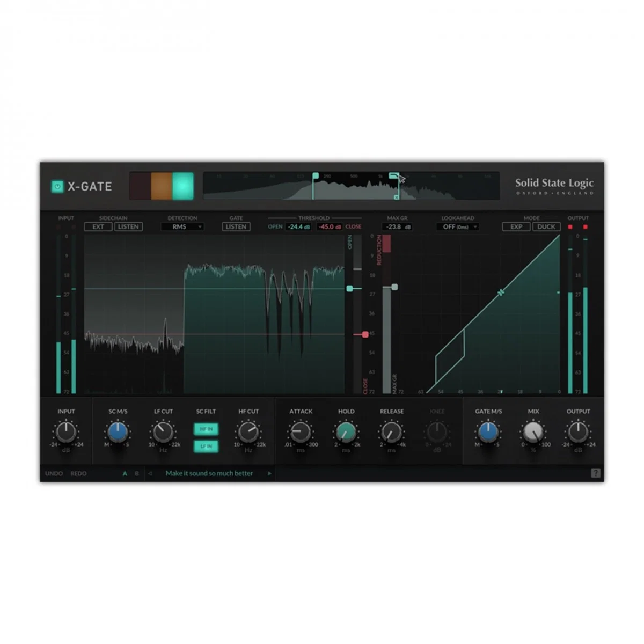This screenshot has height=644, width=644.
Task: Open the Lookahead OFF dropdown
Action: [458, 226]
